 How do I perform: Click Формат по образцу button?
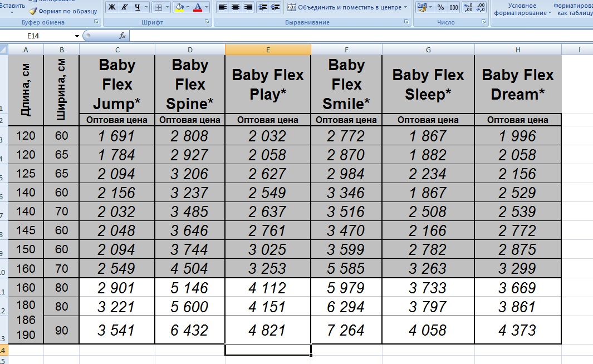point(63,11)
